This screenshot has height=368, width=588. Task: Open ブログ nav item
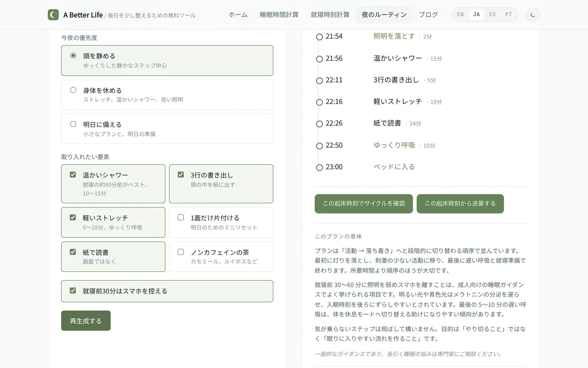pos(428,15)
